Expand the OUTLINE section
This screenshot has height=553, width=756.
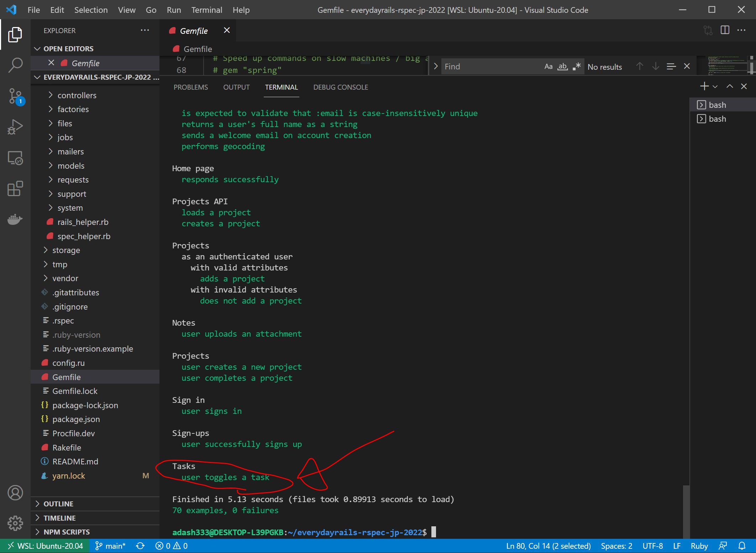click(58, 504)
